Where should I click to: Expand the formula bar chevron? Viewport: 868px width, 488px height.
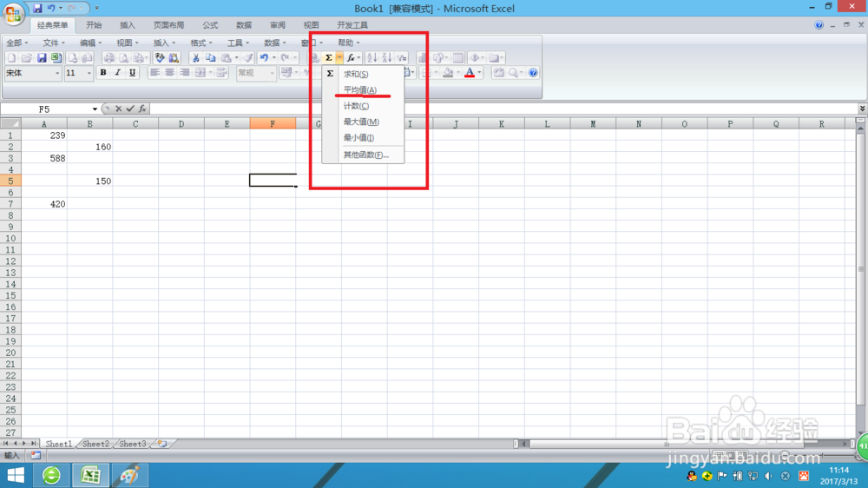[x=862, y=109]
